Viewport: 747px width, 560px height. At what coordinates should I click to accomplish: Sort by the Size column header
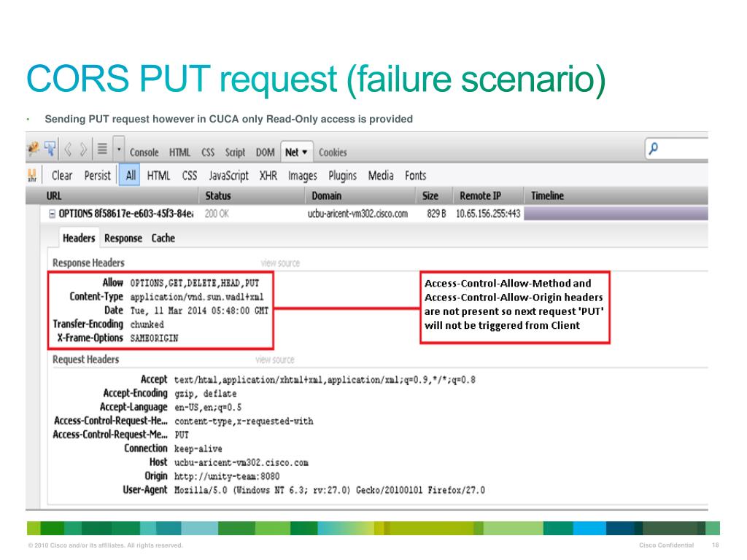434,195
